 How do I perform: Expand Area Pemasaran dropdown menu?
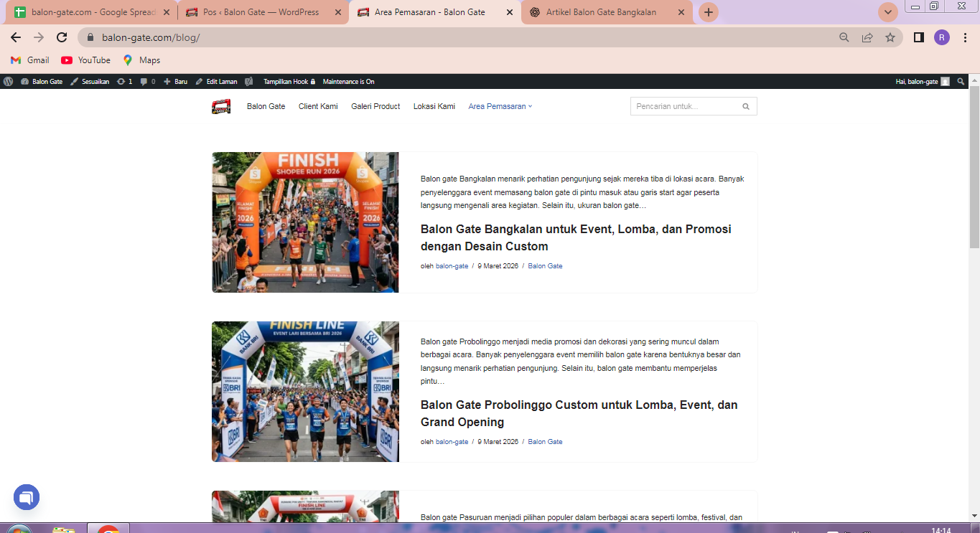[500, 106]
